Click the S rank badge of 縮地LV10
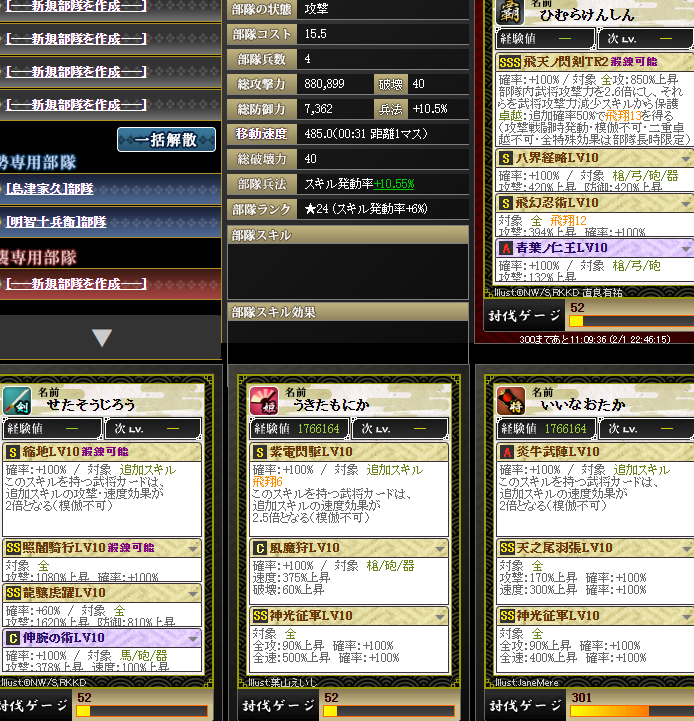The width and height of the screenshot is (694, 721). click(x=12, y=452)
